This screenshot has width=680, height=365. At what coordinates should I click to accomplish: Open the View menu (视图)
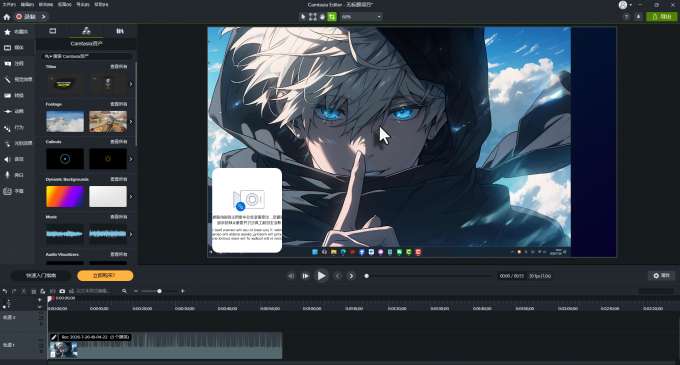64,4
